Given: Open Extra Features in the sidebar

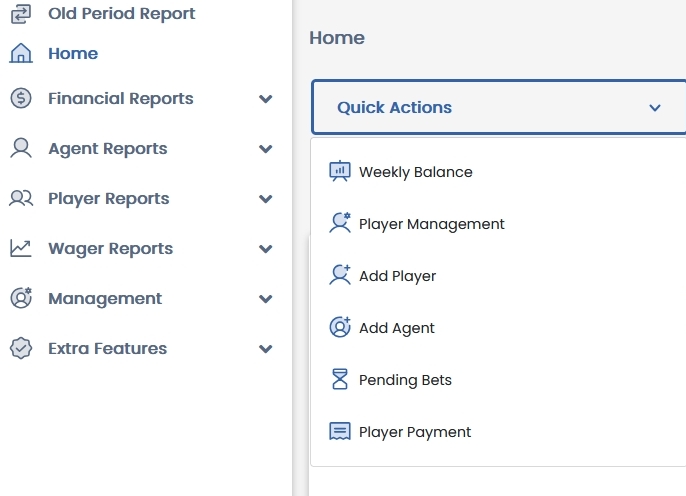Looking at the screenshot, I should pos(107,349).
